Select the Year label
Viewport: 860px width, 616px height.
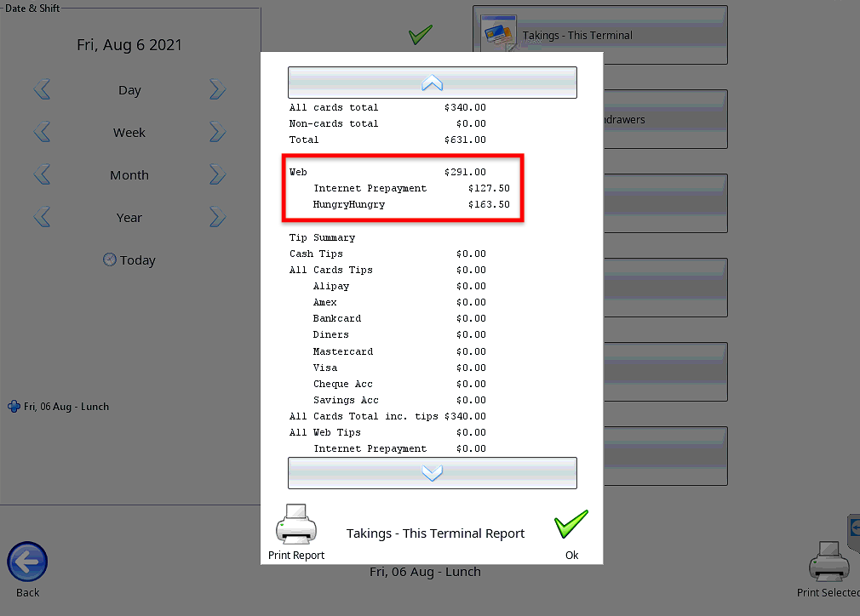[x=129, y=218]
